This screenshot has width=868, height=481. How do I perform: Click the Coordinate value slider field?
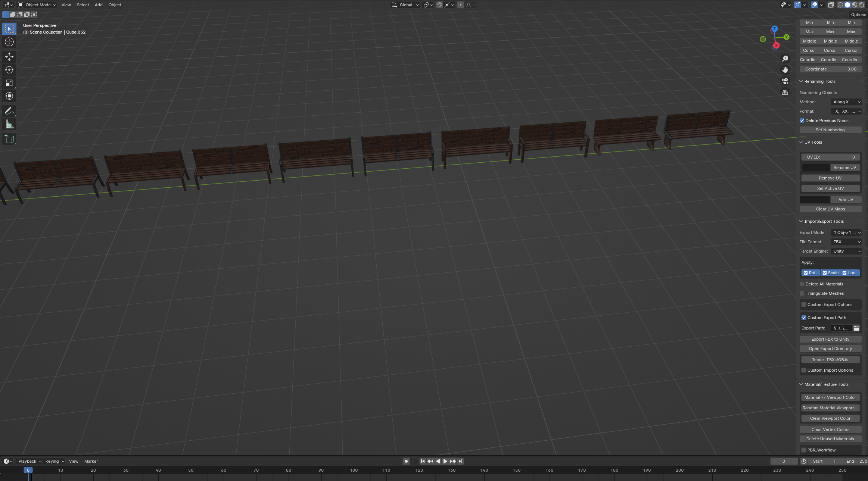tap(830, 69)
